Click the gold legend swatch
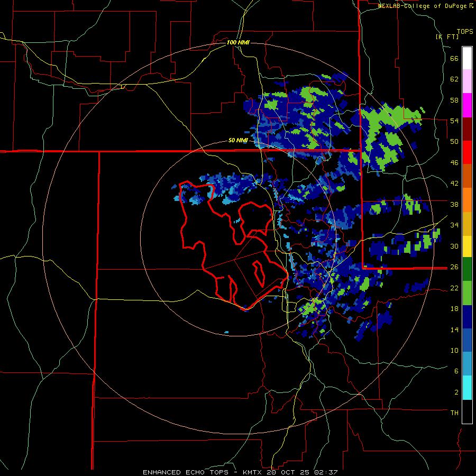This screenshot has width=476, height=476. coord(467,224)
